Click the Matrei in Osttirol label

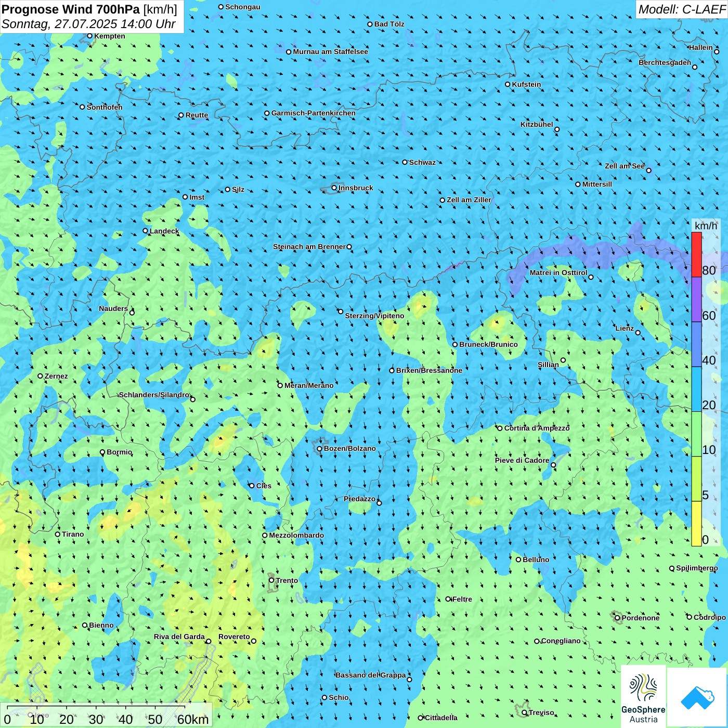pos(558,272)
